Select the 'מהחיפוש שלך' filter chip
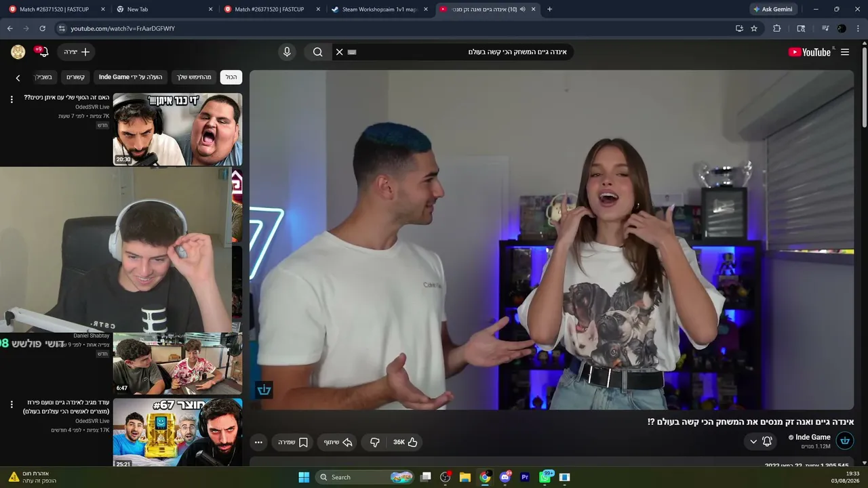Image resolution: width=868 pixels, height=488 pixels. tap(195, 77)
